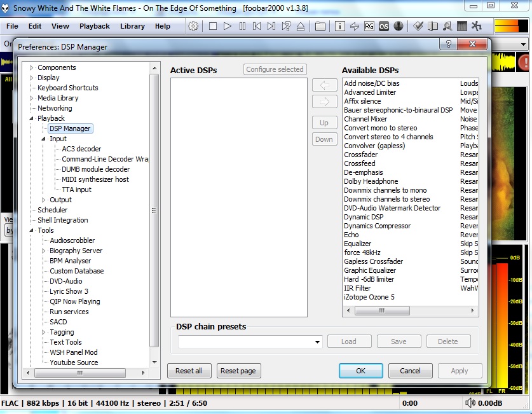Viewport: 532px width, 414px height.
Task: Click the double-arrow convert icon
Action: click(x=355, y=26)
